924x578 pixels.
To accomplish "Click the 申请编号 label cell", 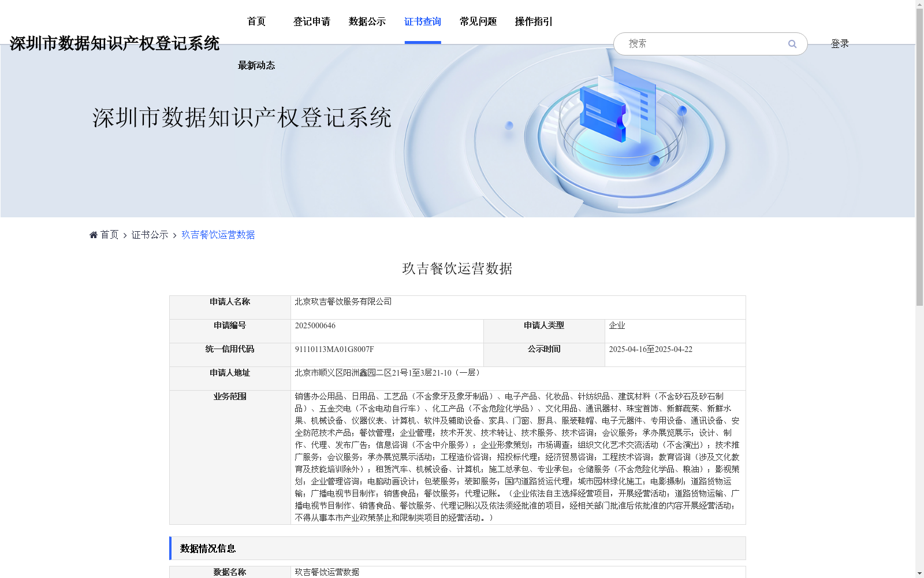I will tap(230, 331).
